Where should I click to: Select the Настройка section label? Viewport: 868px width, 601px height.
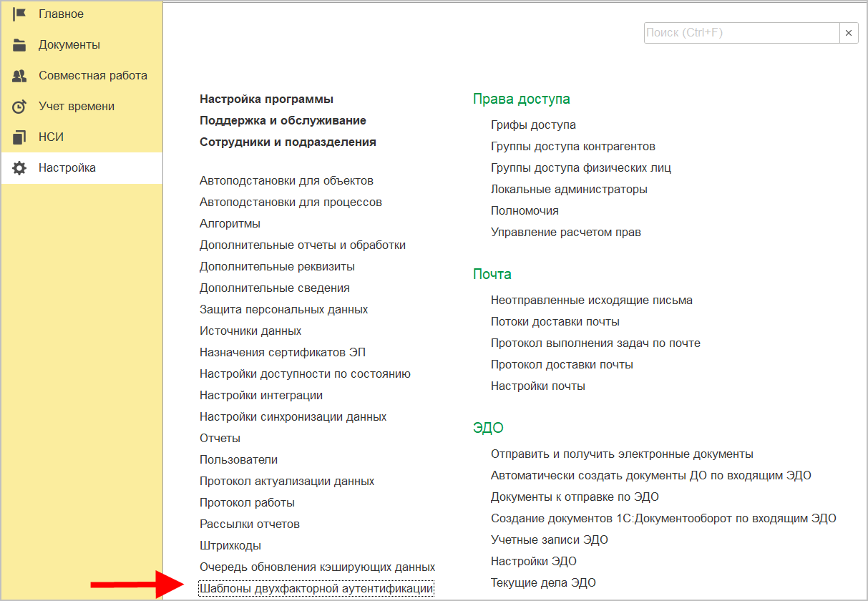tap(67, 167)
